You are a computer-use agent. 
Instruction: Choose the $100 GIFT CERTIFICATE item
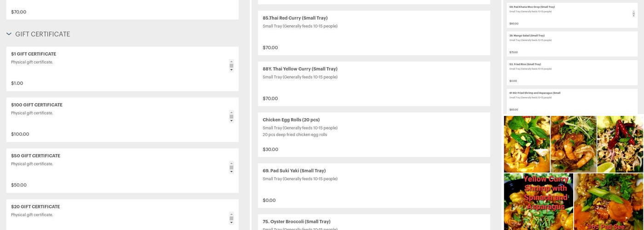122,120
